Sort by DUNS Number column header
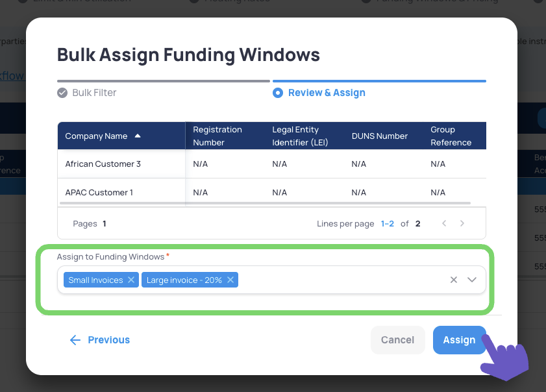The height and width of the screenshot is (392, 546). [379, 136]
